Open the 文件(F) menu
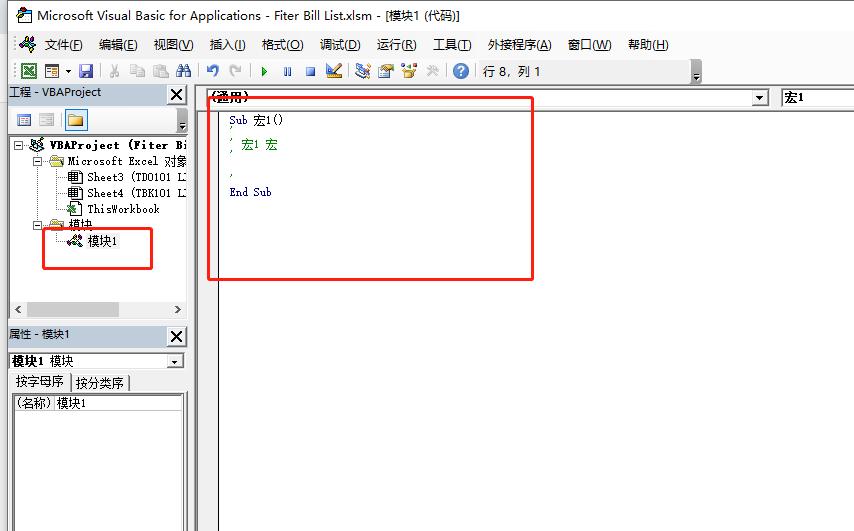854x531 pixels. 63,45
